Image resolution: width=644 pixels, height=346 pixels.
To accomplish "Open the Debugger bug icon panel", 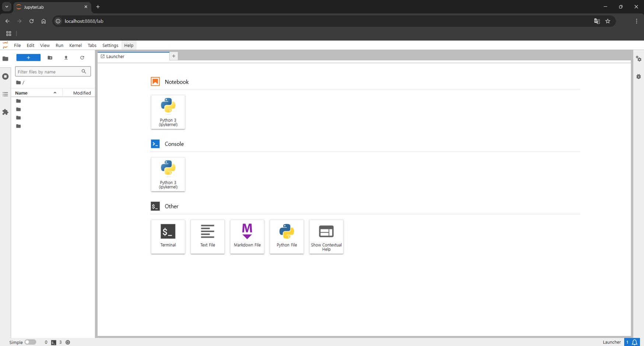I will point(638,77).
